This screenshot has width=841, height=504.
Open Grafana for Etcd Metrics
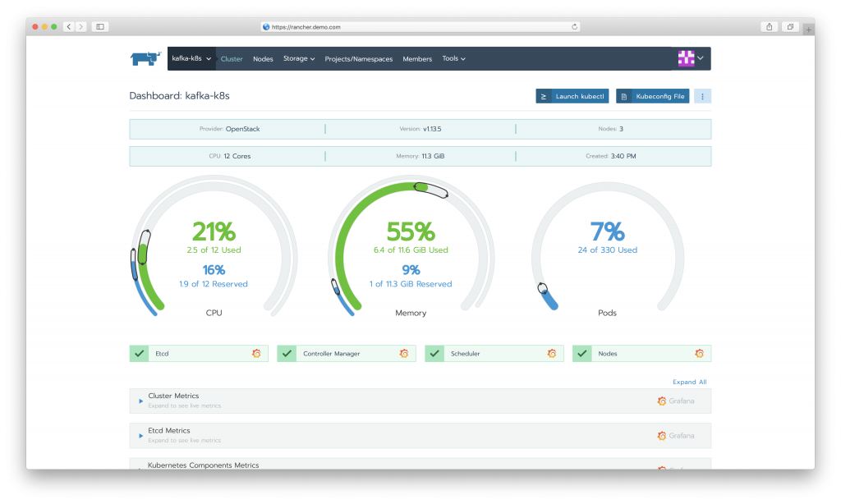676,436
